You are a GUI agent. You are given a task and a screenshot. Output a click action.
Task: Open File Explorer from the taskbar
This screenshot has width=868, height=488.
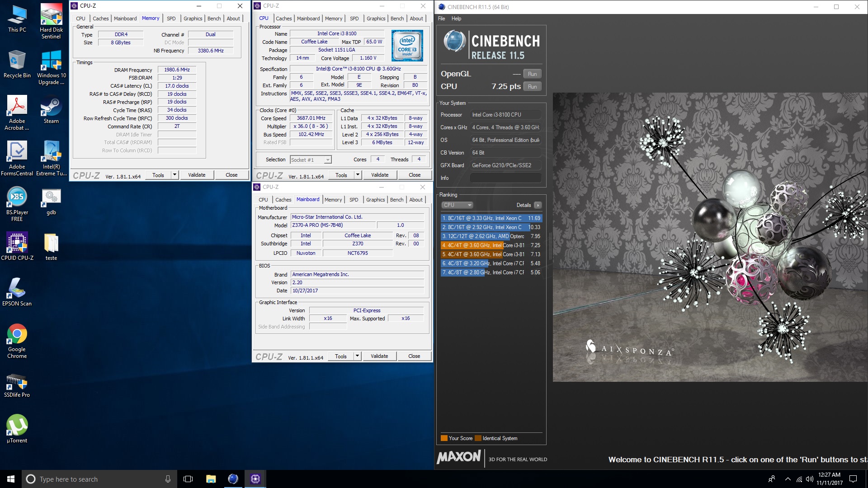coord(211,479)
